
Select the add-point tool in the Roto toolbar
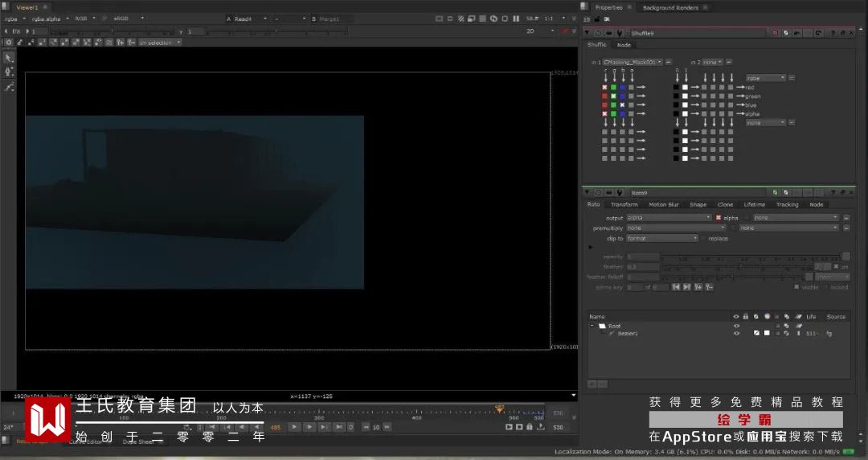9,72
